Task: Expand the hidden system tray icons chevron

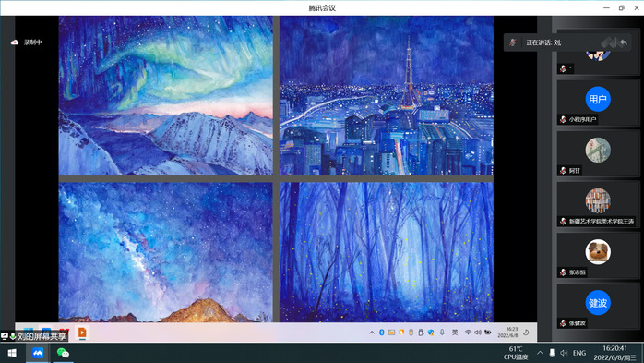Action: (540, 353)
